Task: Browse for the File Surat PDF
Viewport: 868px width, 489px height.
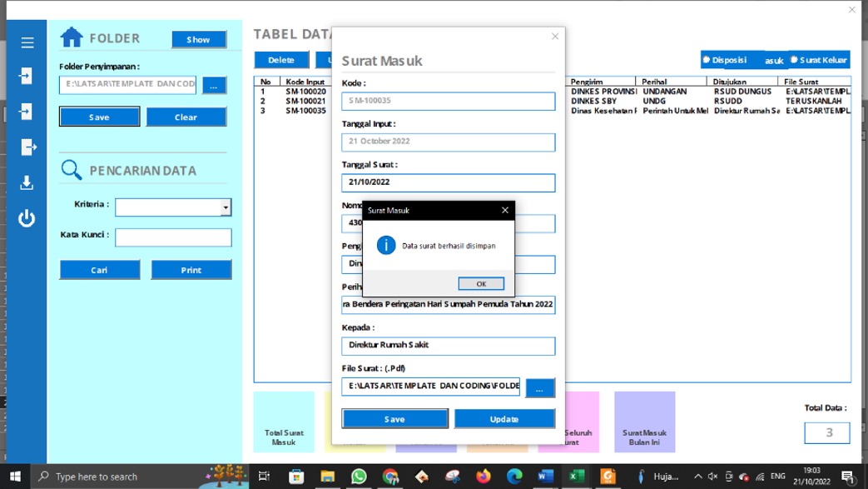Action: [539, 388]
